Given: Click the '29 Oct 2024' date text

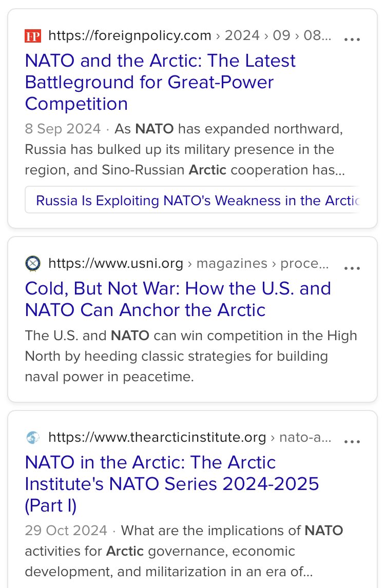Looking at the screenshot, I should click(66, 530).
